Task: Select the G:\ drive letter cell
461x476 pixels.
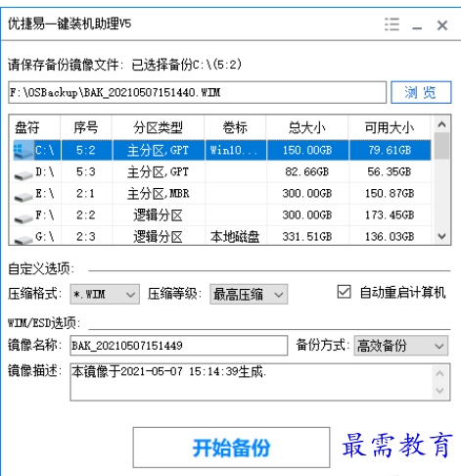Action: (x=45, y=236)
